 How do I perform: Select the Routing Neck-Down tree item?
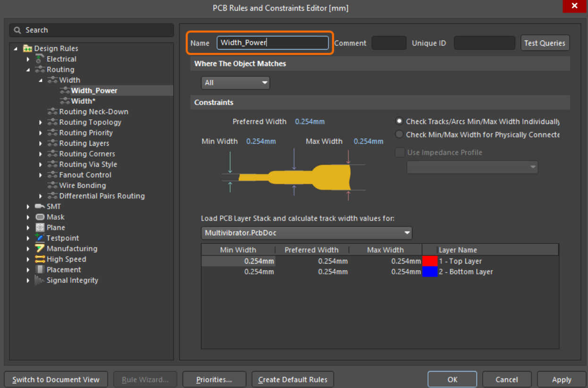pos(93,112)
